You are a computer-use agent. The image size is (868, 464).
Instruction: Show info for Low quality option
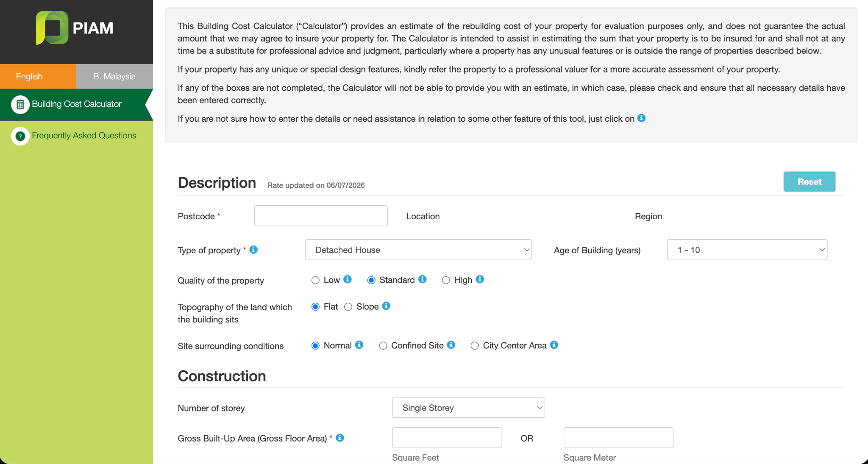(348, 279)
